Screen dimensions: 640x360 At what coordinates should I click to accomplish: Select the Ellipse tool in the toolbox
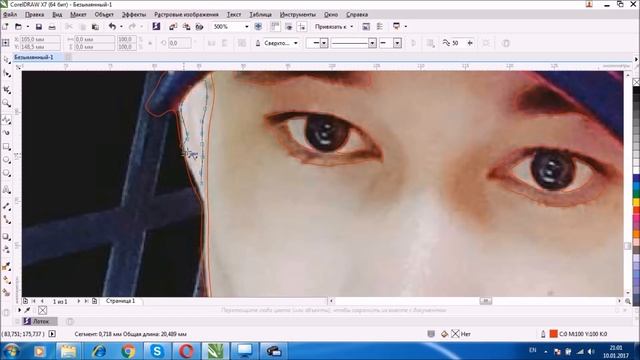[6, 160]
